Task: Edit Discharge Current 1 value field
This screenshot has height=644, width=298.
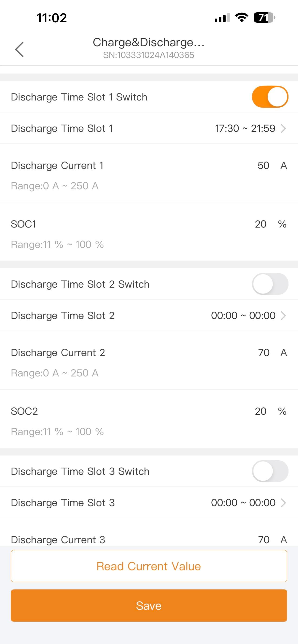Action: (x=263, y=166)
